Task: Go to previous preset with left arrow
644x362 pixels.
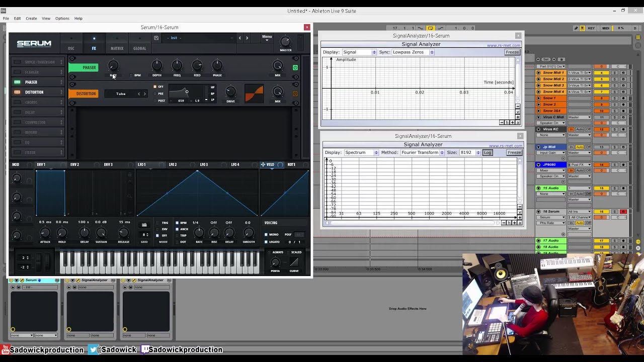Action: point(240,38)
